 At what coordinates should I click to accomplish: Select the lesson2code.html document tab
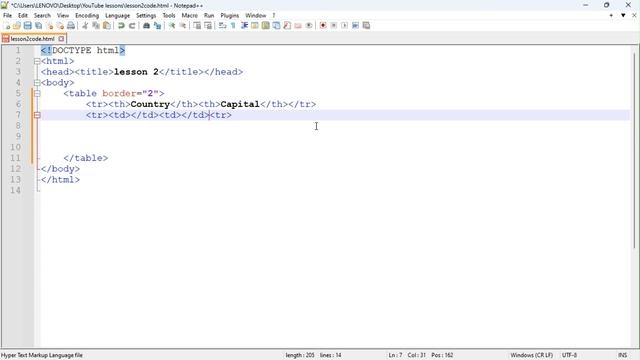pos(32,39)
